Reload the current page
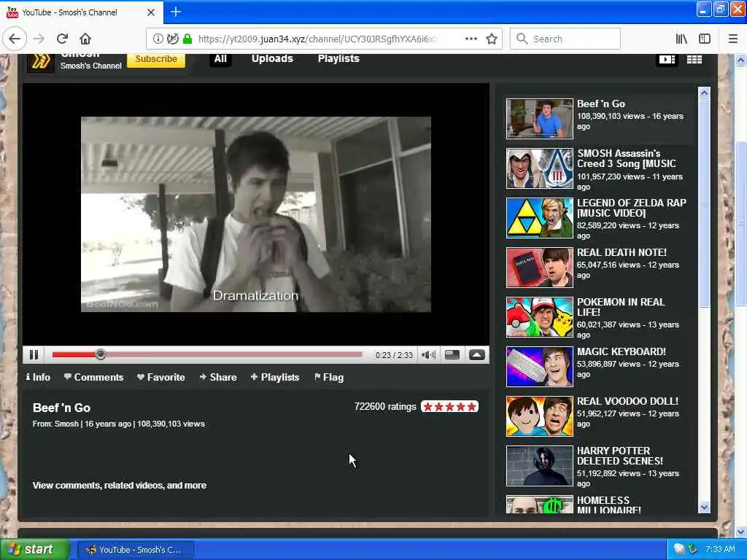The image size is (747, 560). click(x=62, y=39)
